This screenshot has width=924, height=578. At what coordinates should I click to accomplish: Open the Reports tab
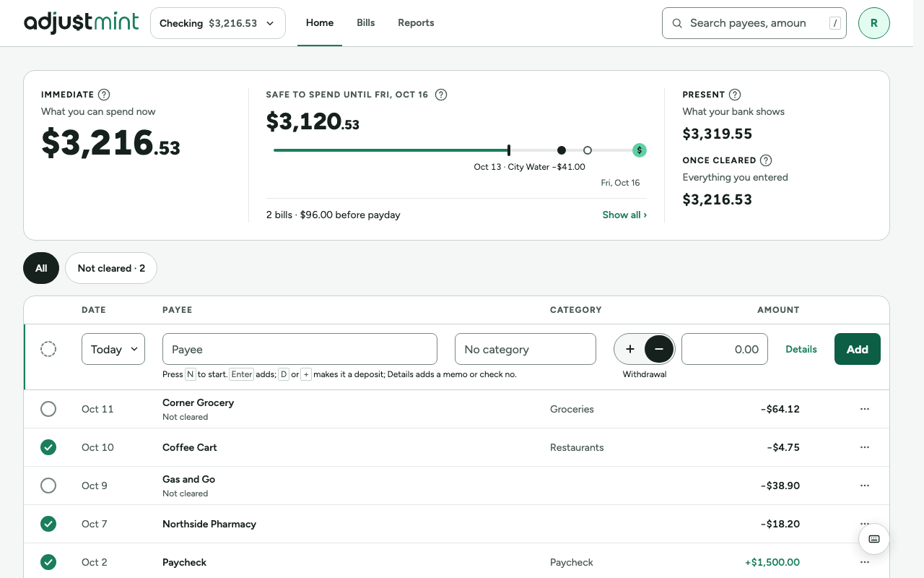point(416,23)
